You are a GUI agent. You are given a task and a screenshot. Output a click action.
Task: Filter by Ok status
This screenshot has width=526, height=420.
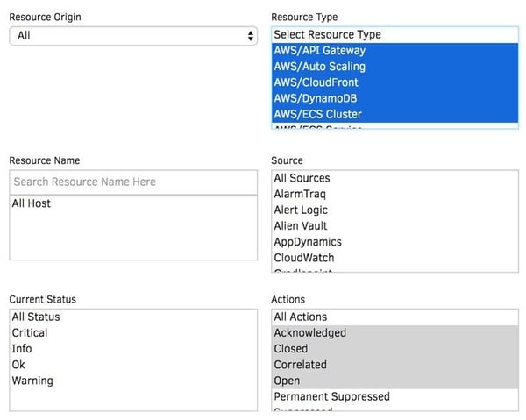coord(133,365)
